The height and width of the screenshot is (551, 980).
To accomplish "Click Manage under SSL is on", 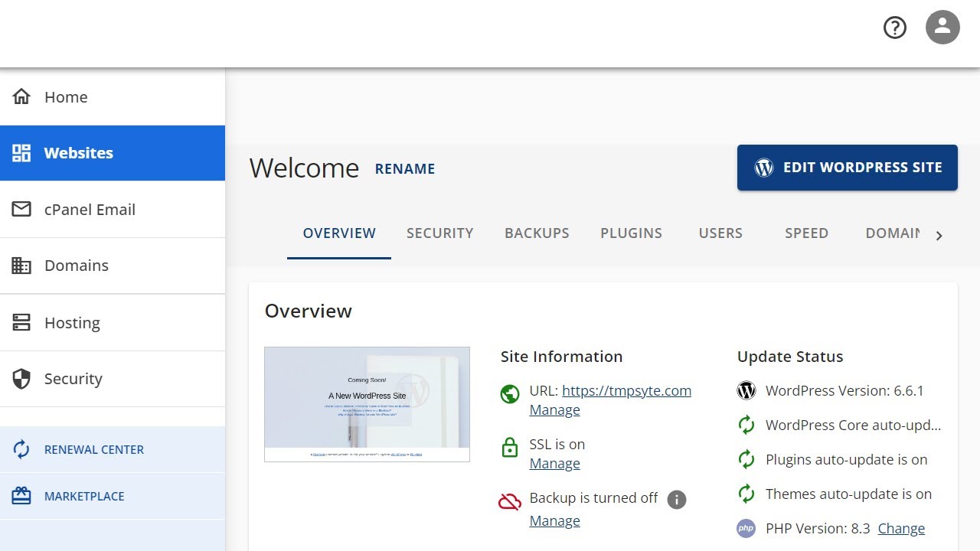I will [x=555, y=463].
